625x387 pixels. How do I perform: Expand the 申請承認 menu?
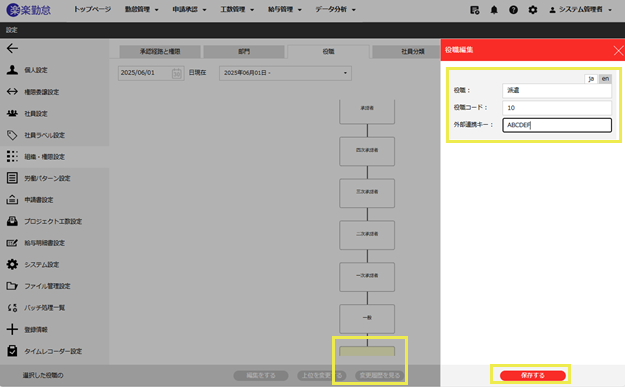tap(189, 9)
